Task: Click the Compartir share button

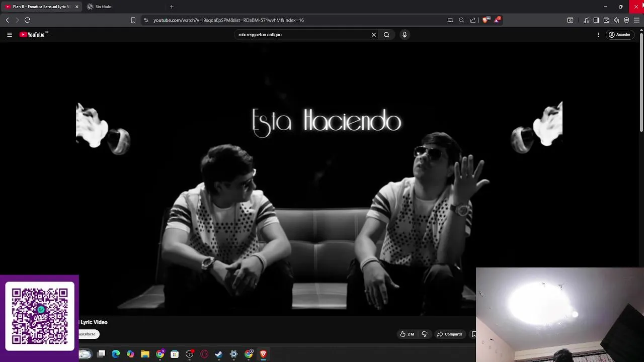Action: (x=450, y=334)
